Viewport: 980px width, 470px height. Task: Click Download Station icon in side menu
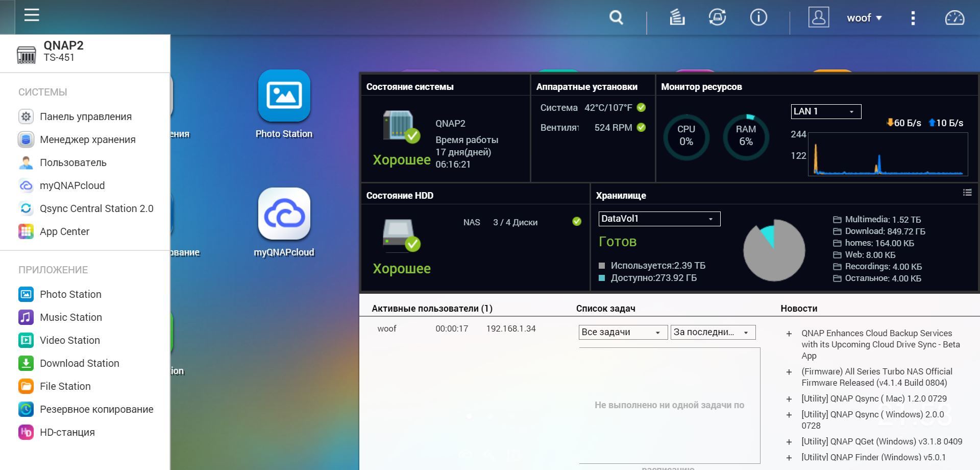click(26, 363)
